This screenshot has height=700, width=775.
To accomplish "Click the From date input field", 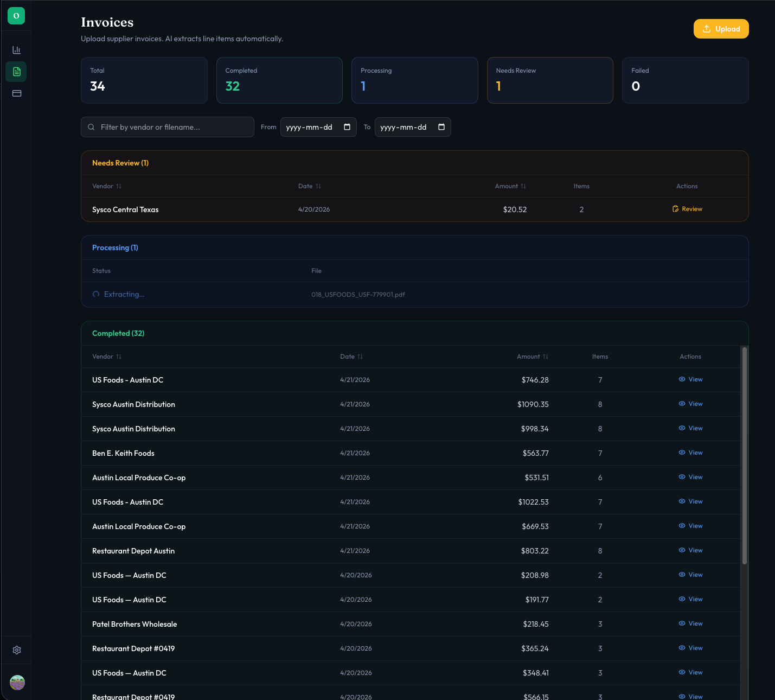I will (x=318, y=127).
